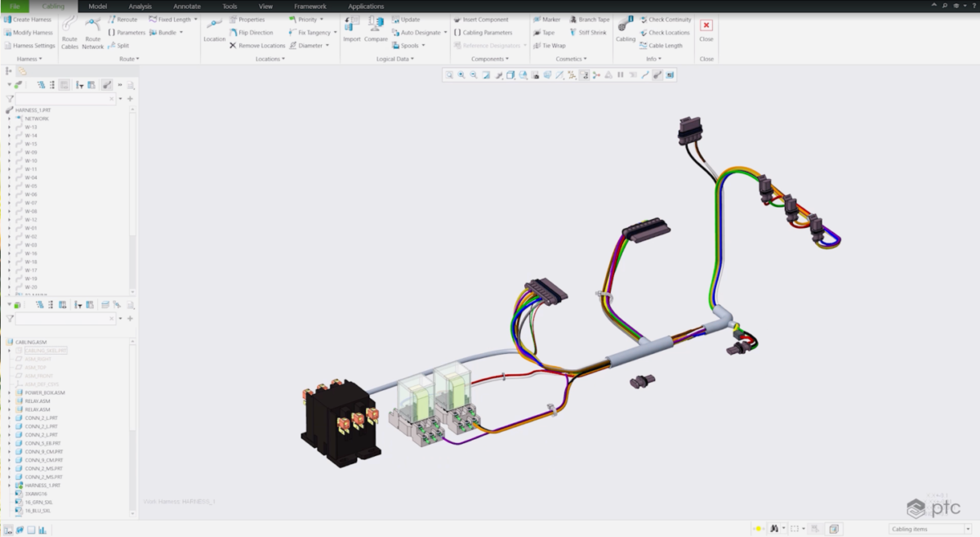Screen dimensions: 980x537
Task: Activate the Zoom Out tool
Action: (x=474, y=75)
